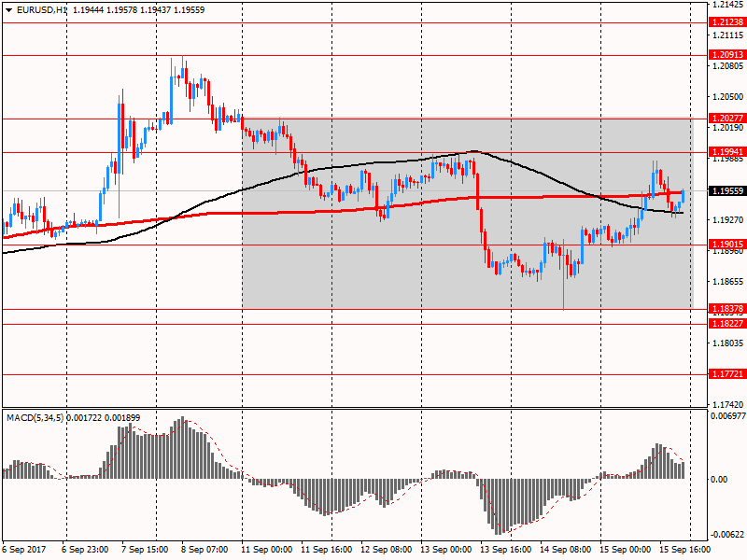Select the MACD scale value 0.006977
The image size is (747, 560).
728,416
